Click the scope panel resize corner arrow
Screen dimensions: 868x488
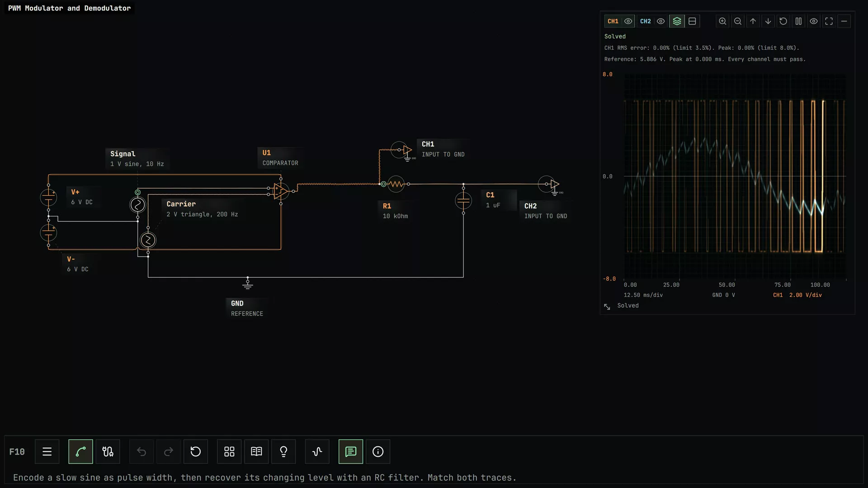tap(607, 307)
